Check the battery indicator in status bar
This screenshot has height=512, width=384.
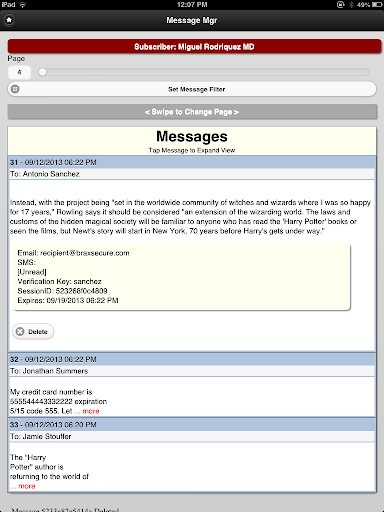377,5
